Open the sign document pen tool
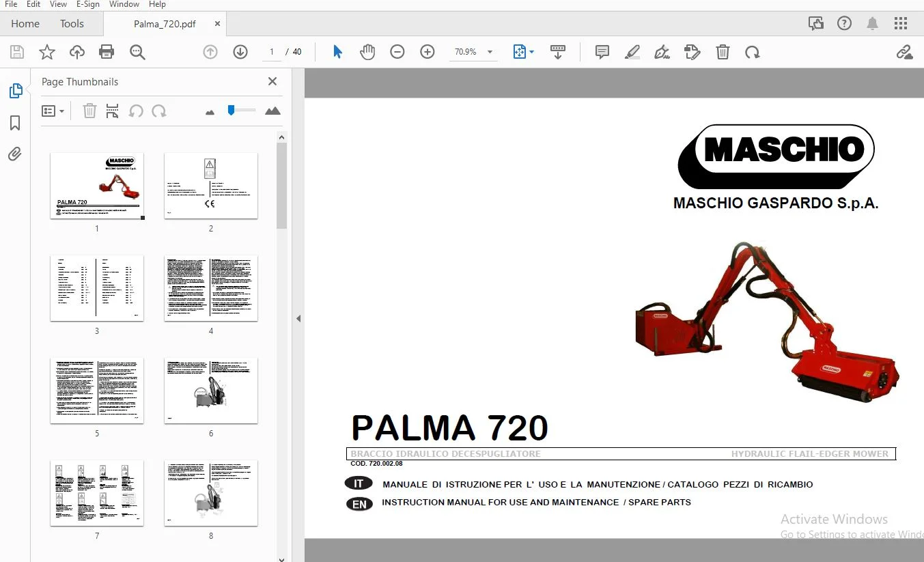The image size is (924, 562). coord(662,52)
